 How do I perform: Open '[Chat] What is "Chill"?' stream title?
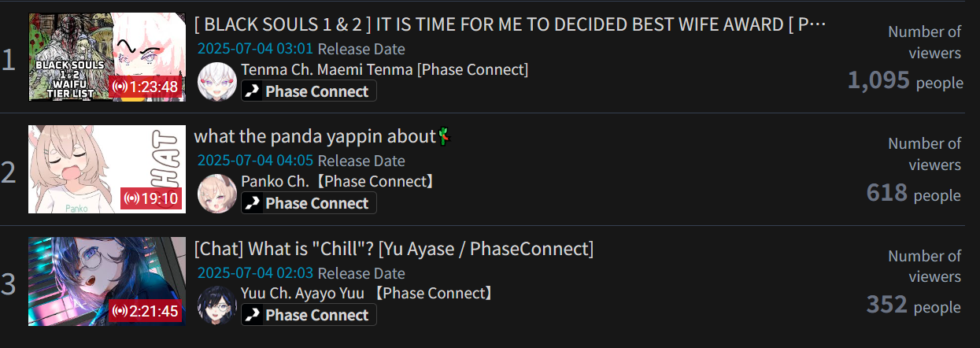[394, 249]
